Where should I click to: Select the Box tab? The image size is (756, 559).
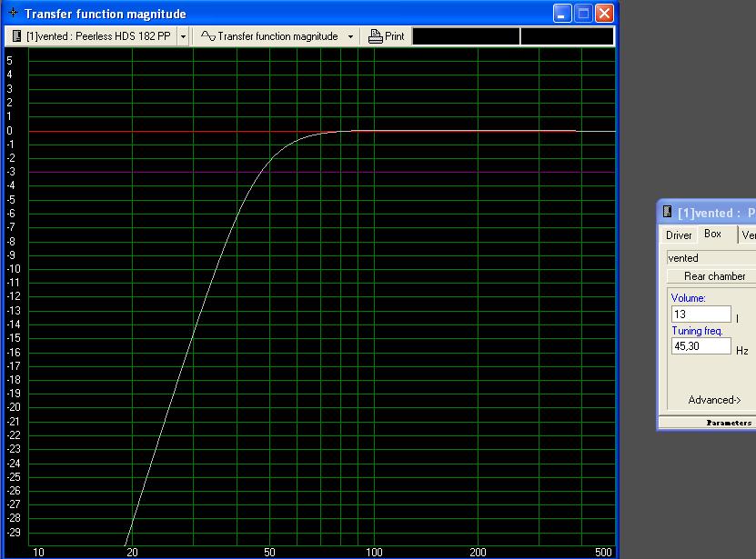click(713, 235)
